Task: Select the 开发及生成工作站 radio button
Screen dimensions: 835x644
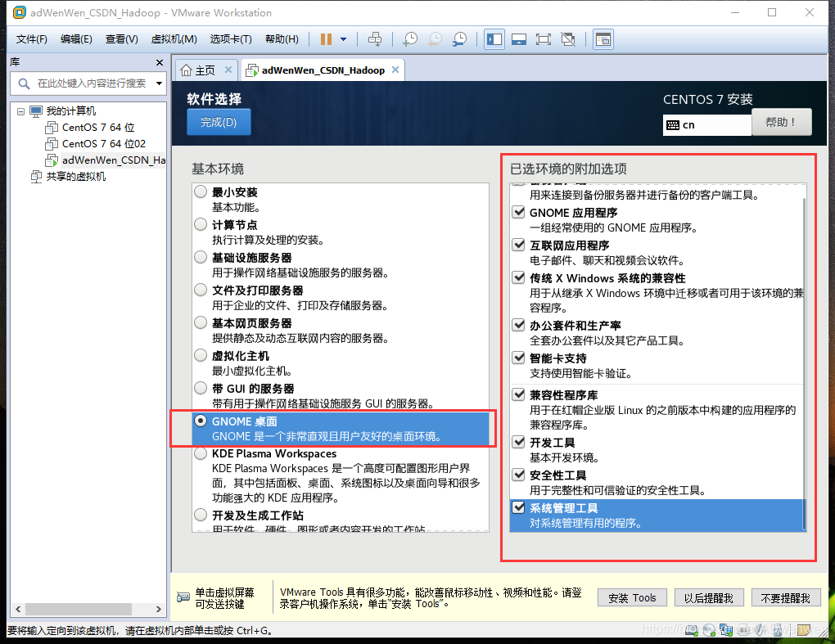Action: pyautogui.click(x=201, y=516)
